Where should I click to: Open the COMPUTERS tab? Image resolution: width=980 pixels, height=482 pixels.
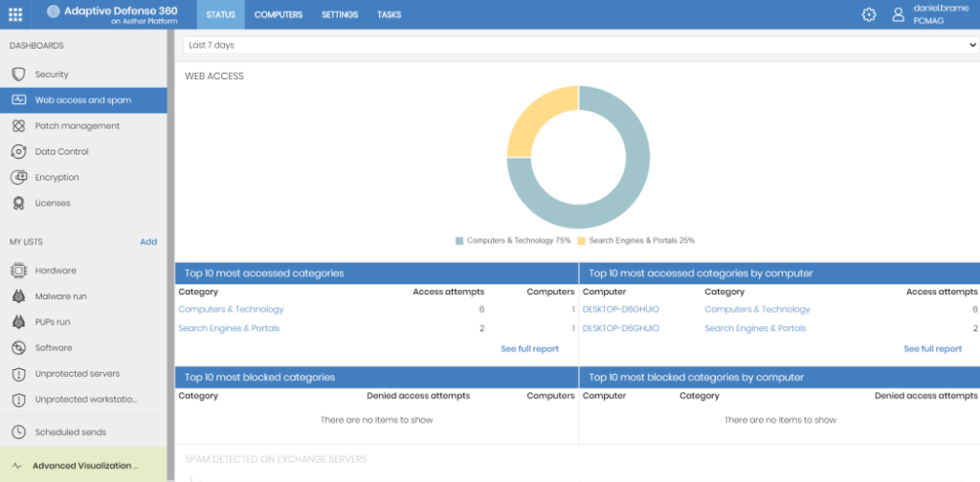tap(278, 14)
